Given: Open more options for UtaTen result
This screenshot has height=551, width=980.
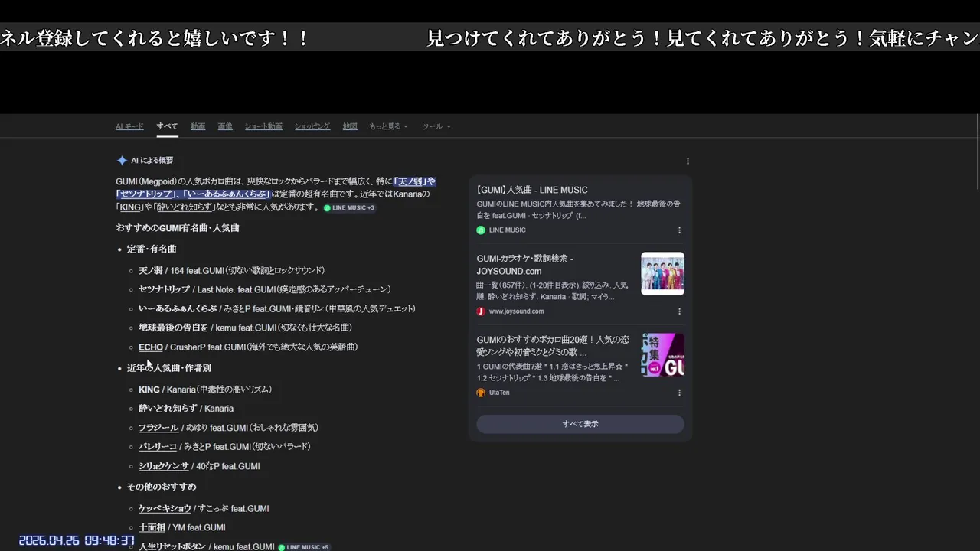Looking at the screenshot, I should click(679, 393).
